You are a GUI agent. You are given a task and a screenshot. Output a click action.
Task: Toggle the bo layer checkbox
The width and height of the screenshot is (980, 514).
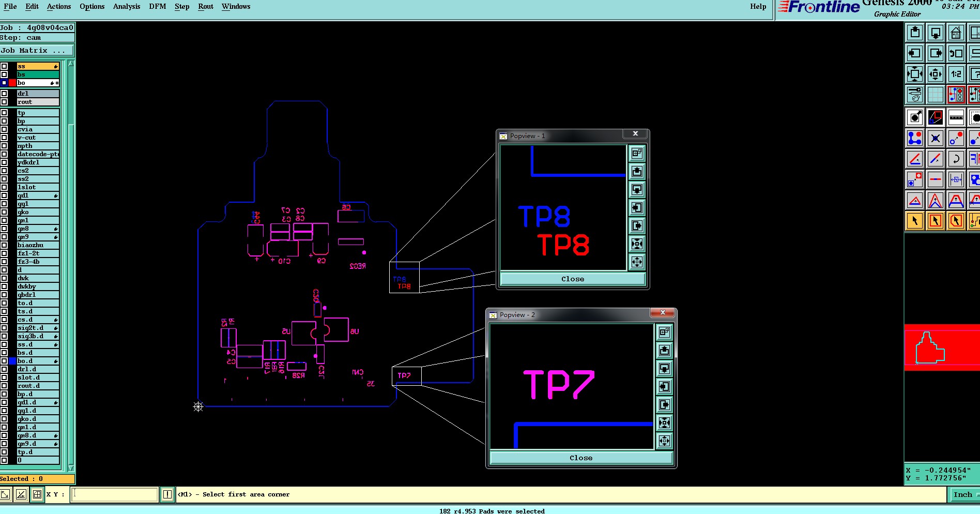pyautogui.click(x=4, y=83)
